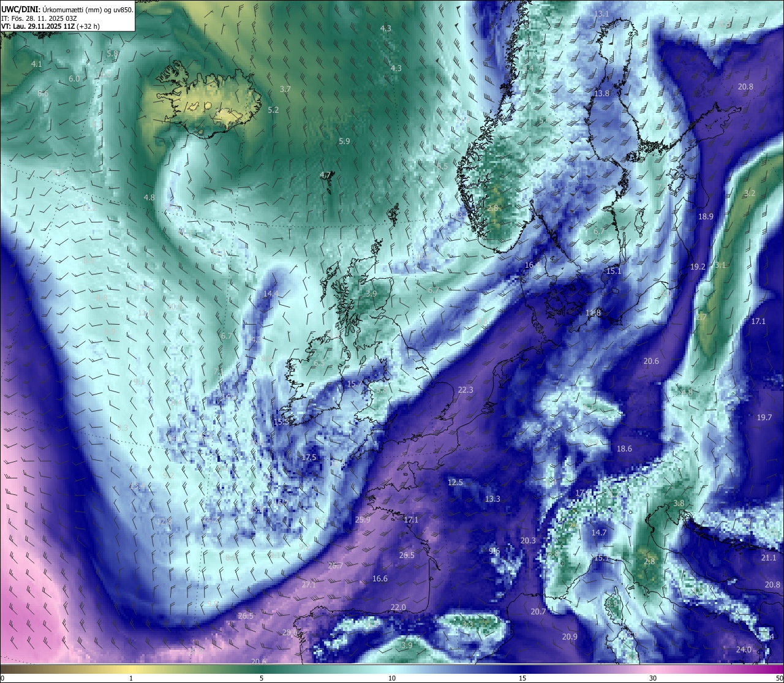
Task: Click the 20.9 value label
Action: [x=570, y=637]
